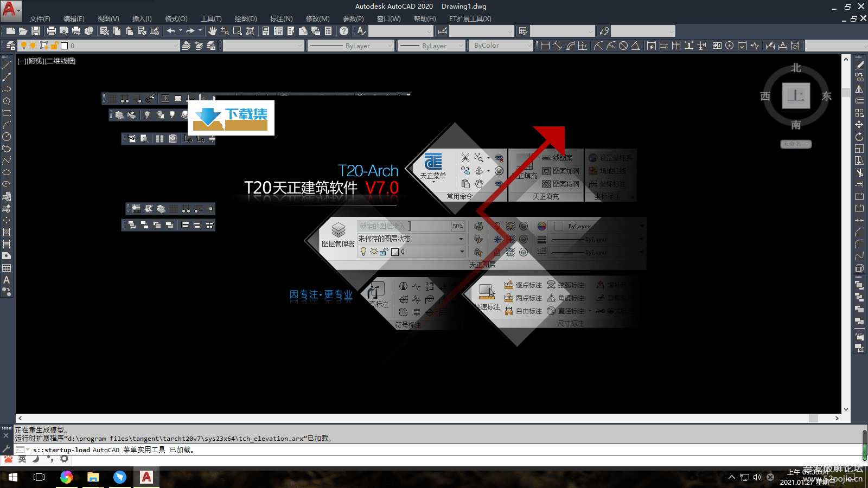Open the 文件(F) menu

pyautogui.click(x=40, y=18)
